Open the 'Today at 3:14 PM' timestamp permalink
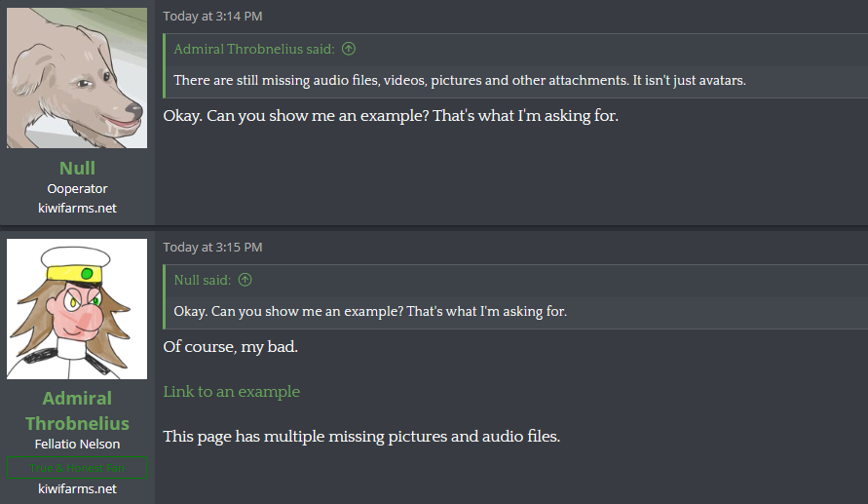This screenshot has width=868, height=504. tap(212, 16)
